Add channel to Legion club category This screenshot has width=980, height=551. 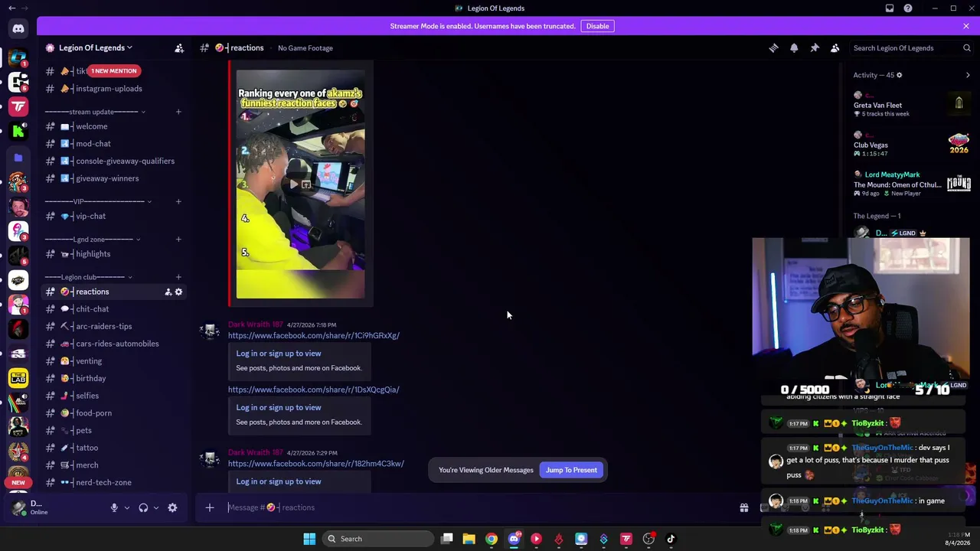(178, 277)
